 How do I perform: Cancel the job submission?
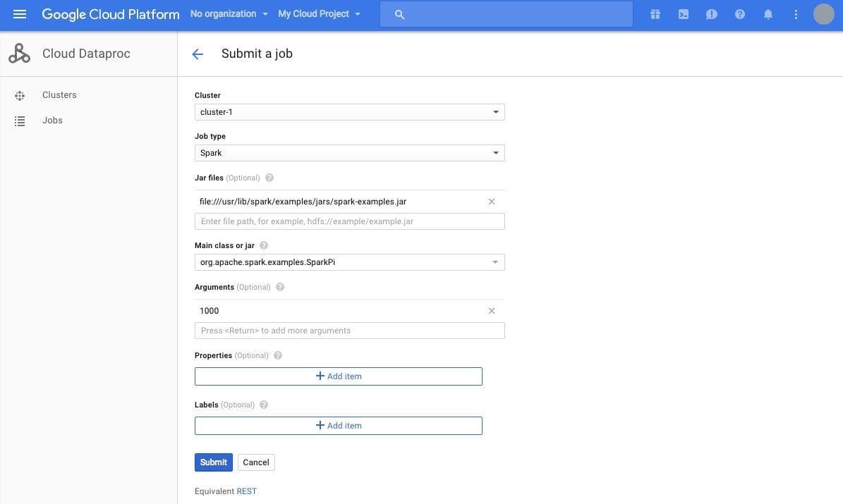256,462
